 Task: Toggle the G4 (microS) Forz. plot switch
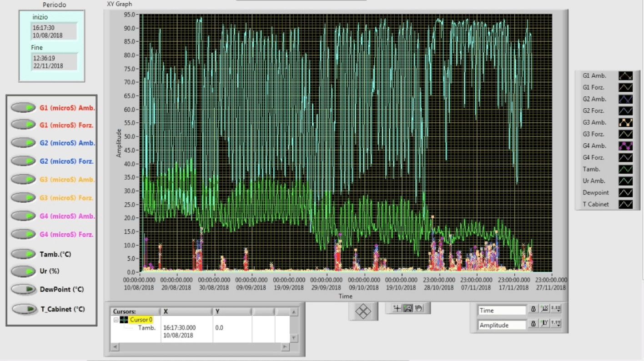coord(23,234)
